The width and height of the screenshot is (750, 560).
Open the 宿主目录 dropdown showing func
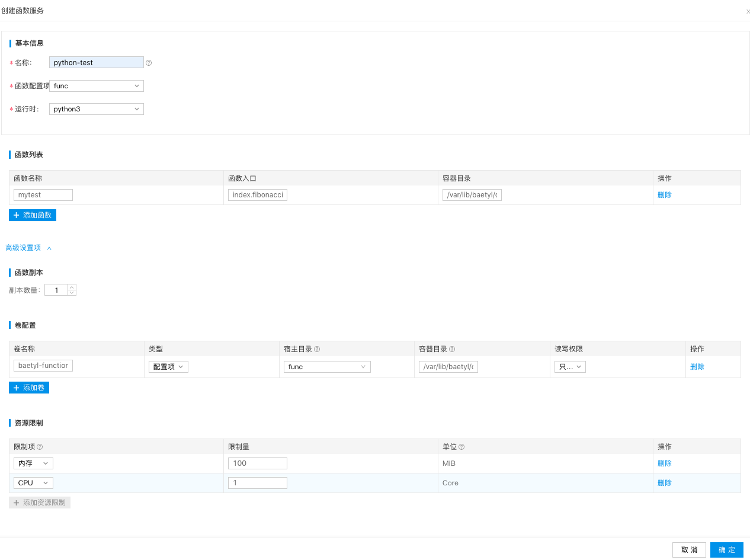327,367
